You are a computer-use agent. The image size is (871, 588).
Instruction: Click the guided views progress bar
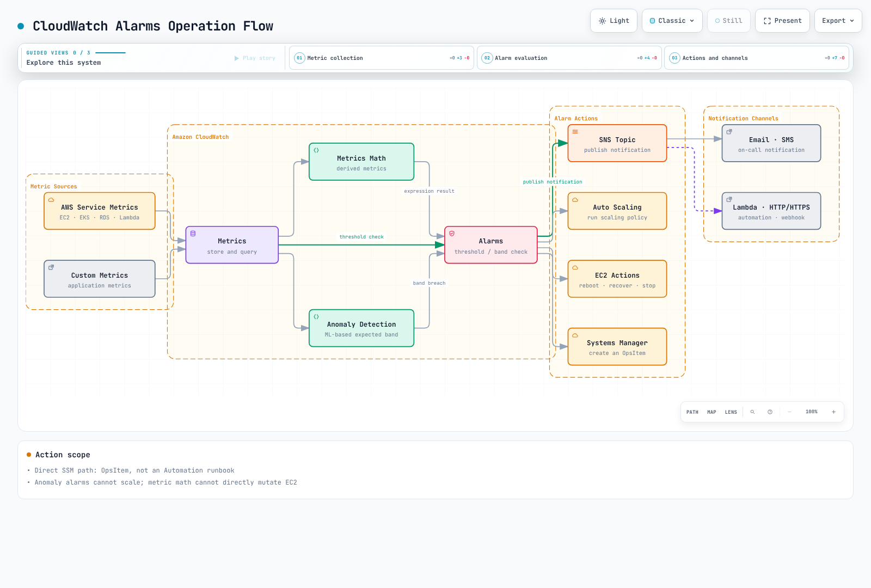[x=111, y=53]
